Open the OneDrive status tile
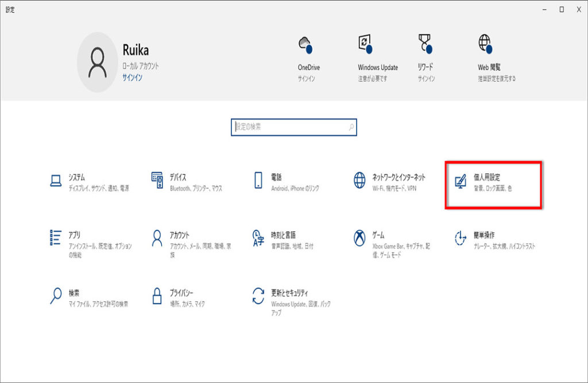This screenshot has width=588, height=383. click(x=308, y=57)
